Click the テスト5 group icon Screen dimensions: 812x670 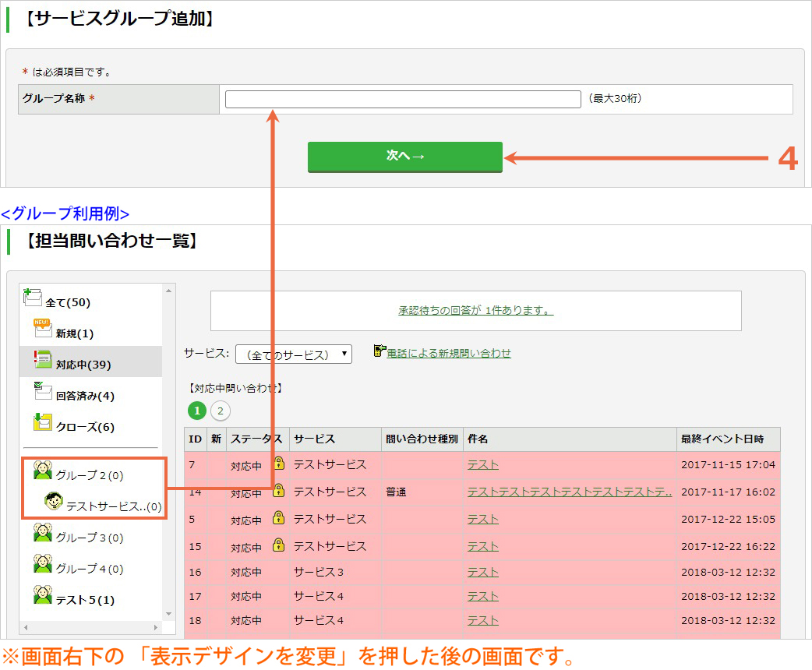[43, 594]
